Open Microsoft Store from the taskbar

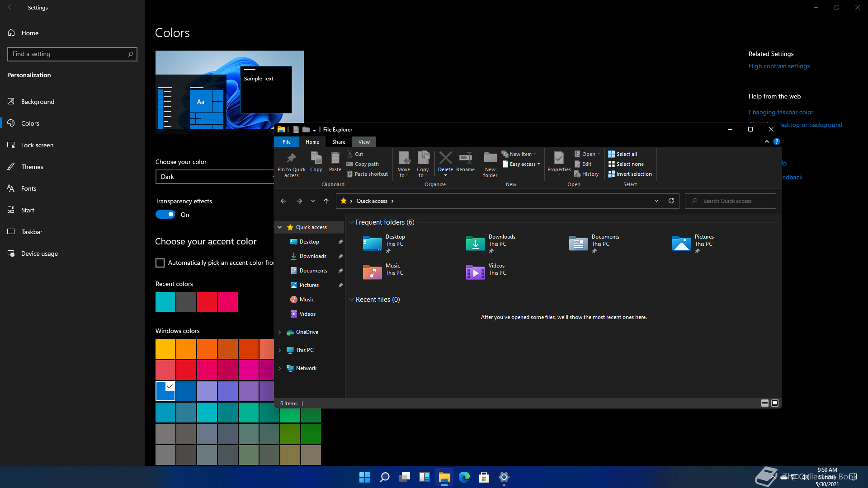coord(484,477)
